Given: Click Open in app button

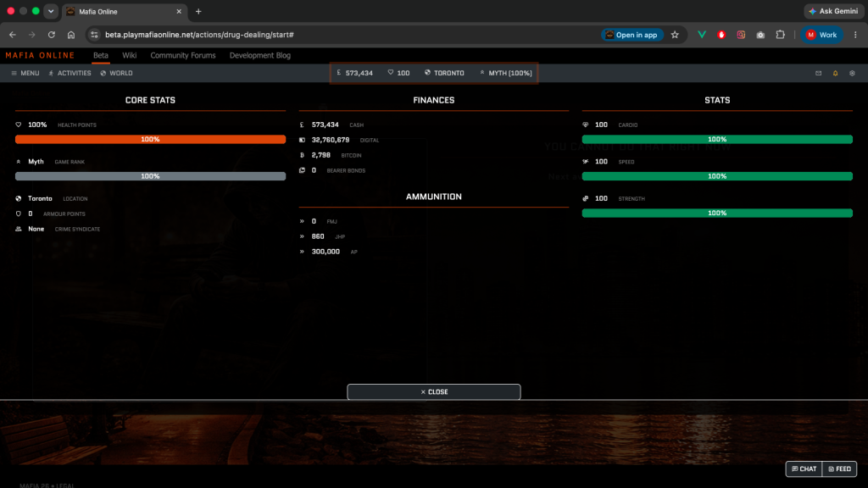Looking at the screenshot, I should pos(632,34).
